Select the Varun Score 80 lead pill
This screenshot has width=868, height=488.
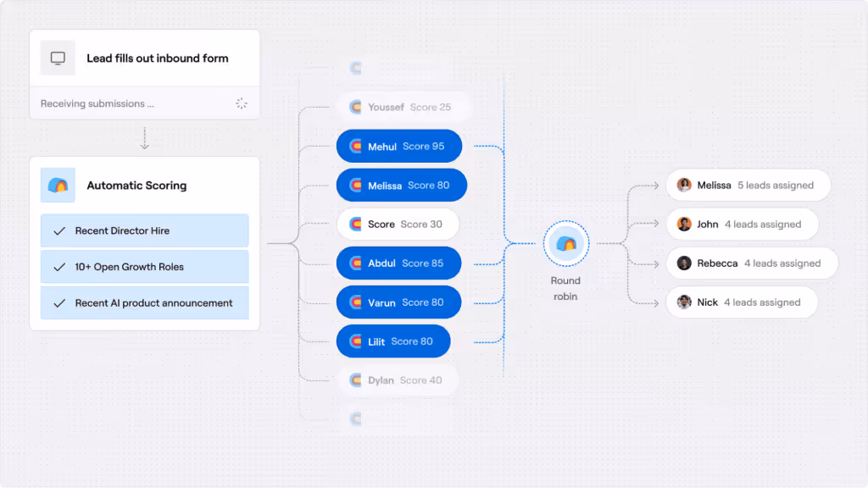point(398,302)
